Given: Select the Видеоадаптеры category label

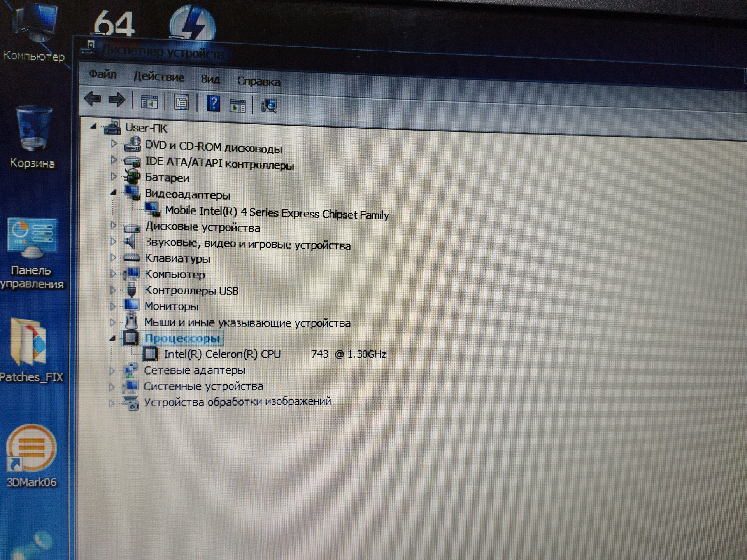Looking at the screenshot, I should (188, 194).
